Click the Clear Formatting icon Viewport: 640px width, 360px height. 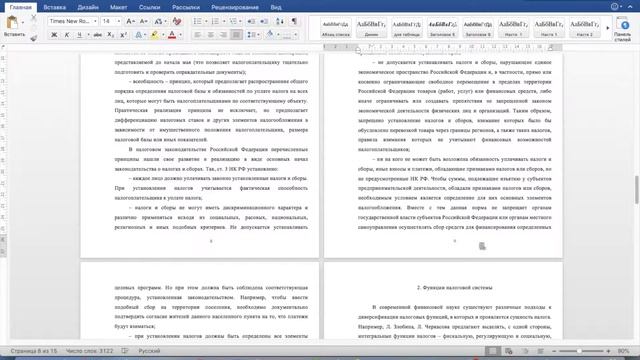tap(177, 21)
